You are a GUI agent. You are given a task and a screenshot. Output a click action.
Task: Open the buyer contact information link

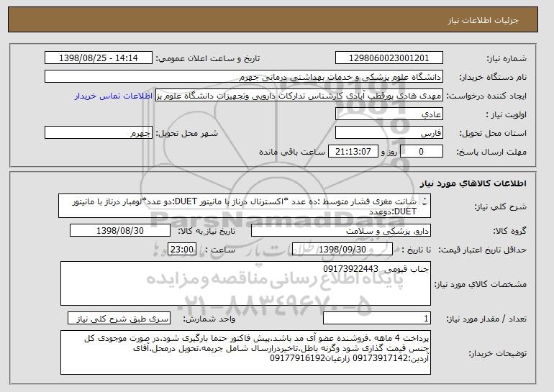click(x=114, y=96)
